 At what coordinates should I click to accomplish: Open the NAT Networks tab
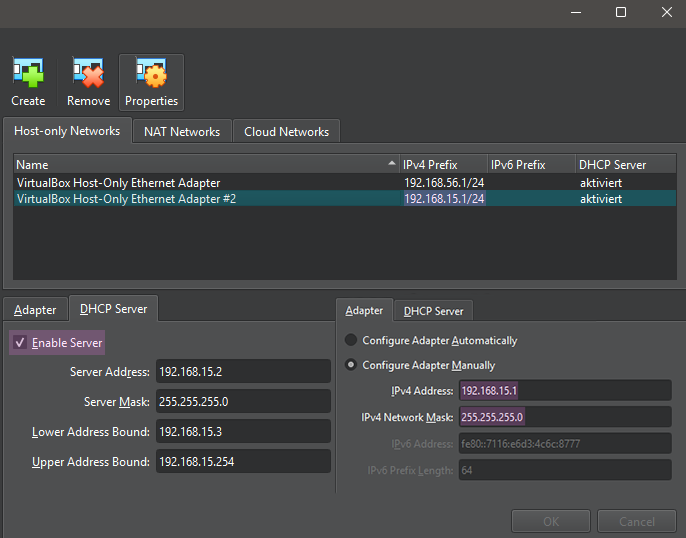pos(182,132)
